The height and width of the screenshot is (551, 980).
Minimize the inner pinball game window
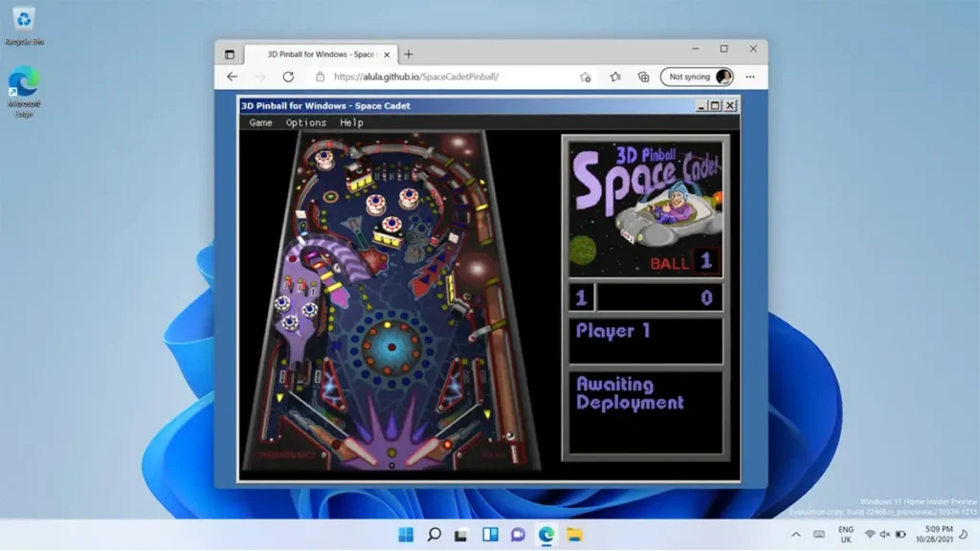702,105
